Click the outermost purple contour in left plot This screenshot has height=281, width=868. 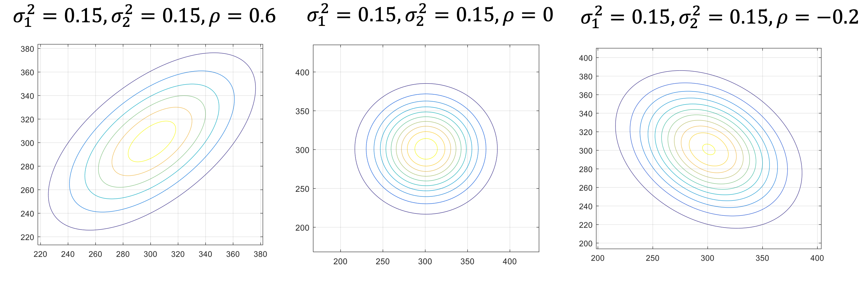(x=255, y=88)
